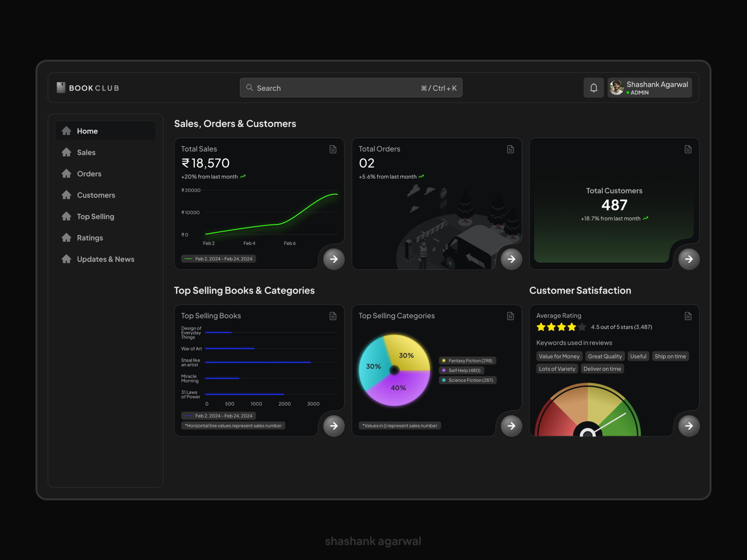Screen dimensions: 747x560
Task: Click the ⌘ / Ctrl + K shortcut hint
Action: pyautogui.click(x=439, y=88)
